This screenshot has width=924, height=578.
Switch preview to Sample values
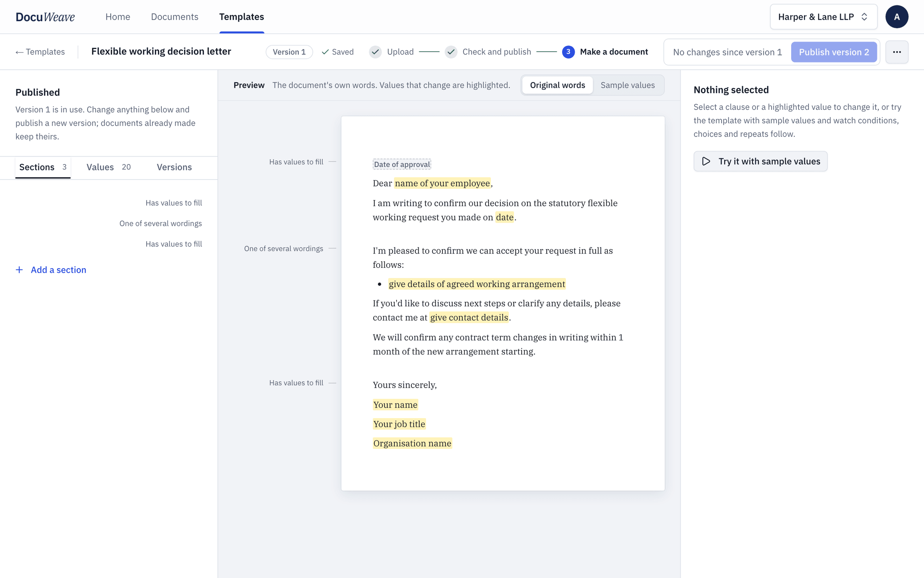pos(628,85)
